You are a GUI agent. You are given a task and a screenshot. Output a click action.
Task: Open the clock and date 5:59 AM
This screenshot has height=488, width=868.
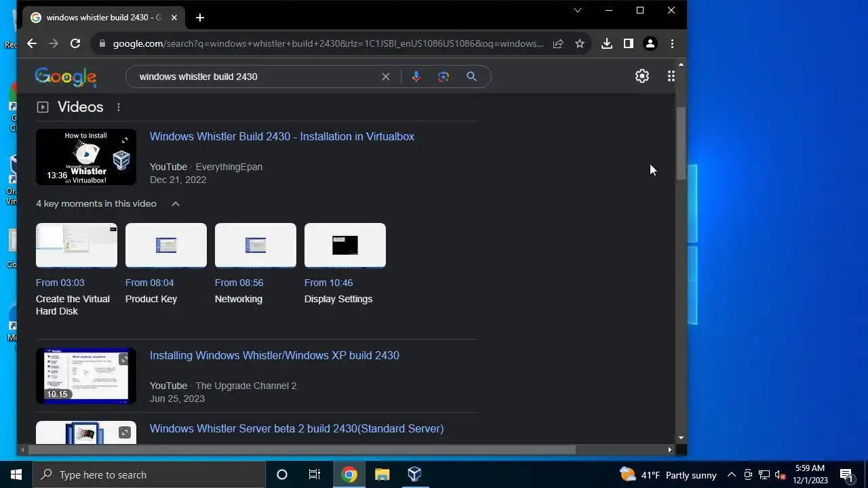coord(810,474)
